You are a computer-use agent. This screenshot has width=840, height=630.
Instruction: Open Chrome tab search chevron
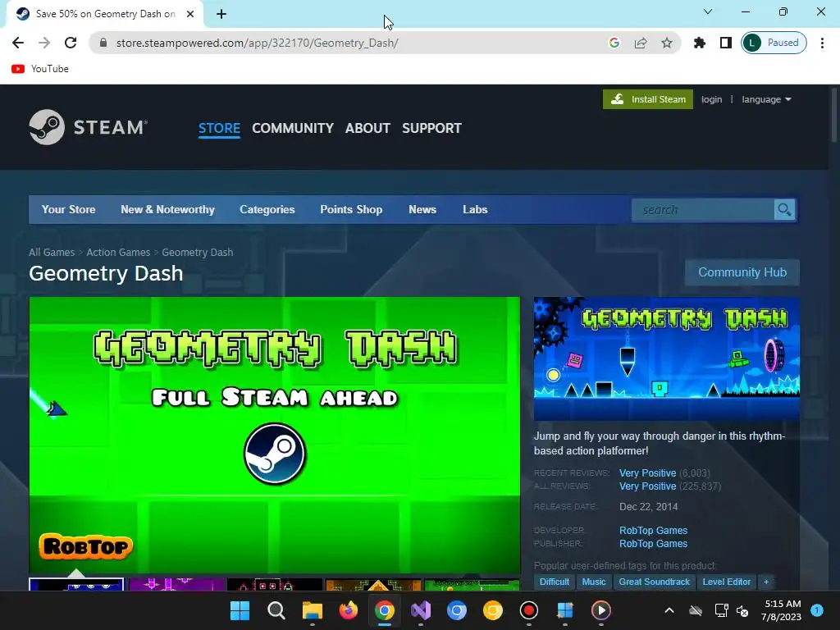(x=708, y=11)
